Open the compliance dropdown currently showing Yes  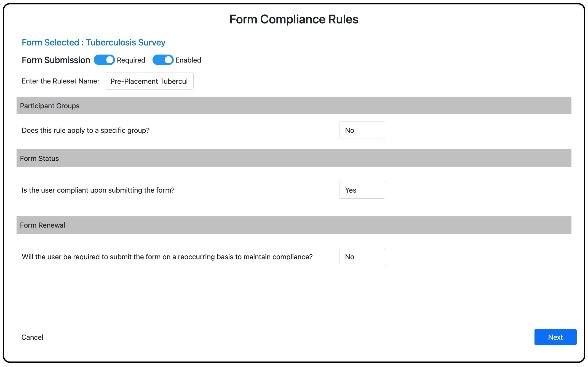(x=362, y=190)
